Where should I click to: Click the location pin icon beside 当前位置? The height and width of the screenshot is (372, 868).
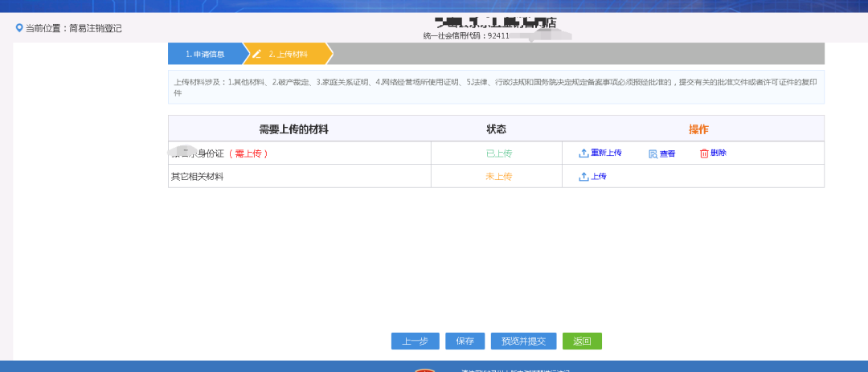click(x=19, y=28)
